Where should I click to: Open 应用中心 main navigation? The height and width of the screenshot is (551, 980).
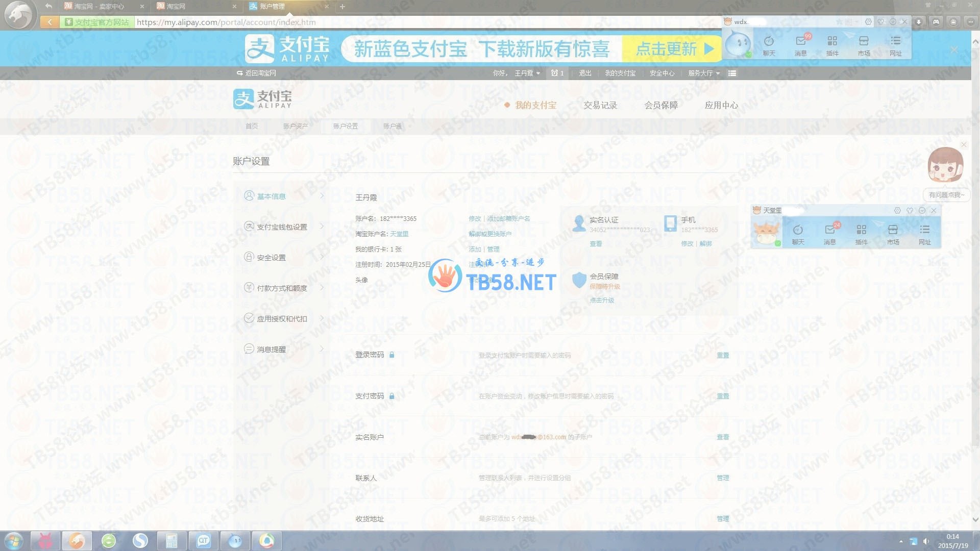click(x=721, y=105)
